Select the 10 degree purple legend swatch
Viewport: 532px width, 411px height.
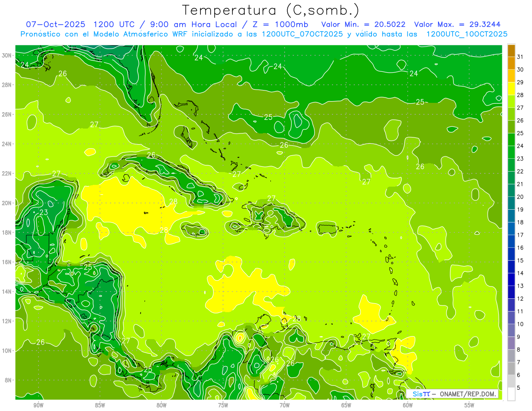click(511, 330)
